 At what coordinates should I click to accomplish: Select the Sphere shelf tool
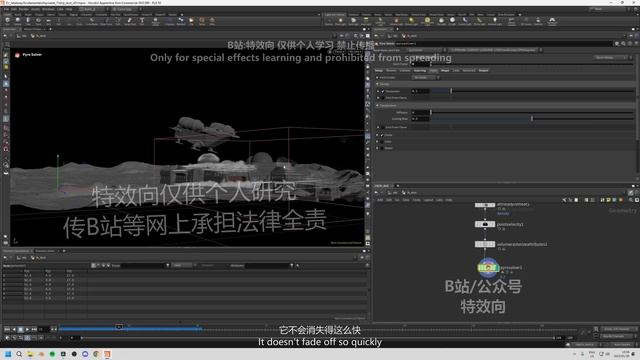(x=18, y=21)
